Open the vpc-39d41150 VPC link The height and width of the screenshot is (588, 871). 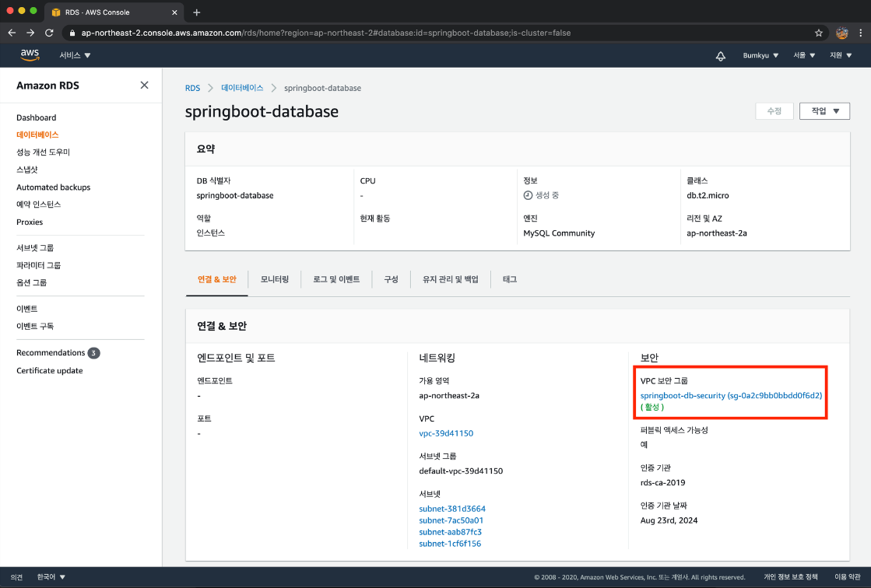tap(446, 433)
